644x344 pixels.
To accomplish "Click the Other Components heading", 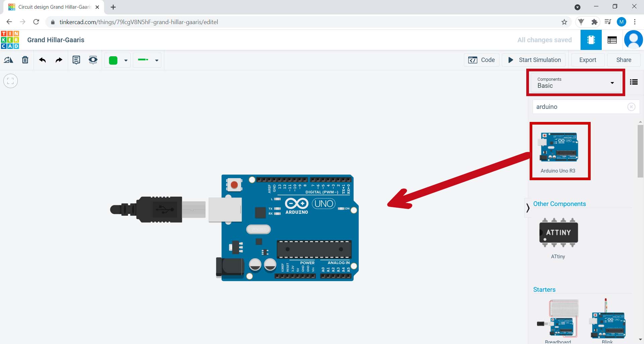I will click(x=559, y=204).
